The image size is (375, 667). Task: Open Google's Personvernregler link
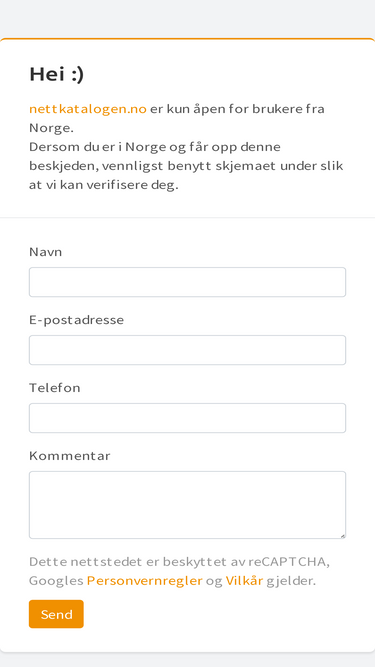pyautogui.click(x=145, y=581)
